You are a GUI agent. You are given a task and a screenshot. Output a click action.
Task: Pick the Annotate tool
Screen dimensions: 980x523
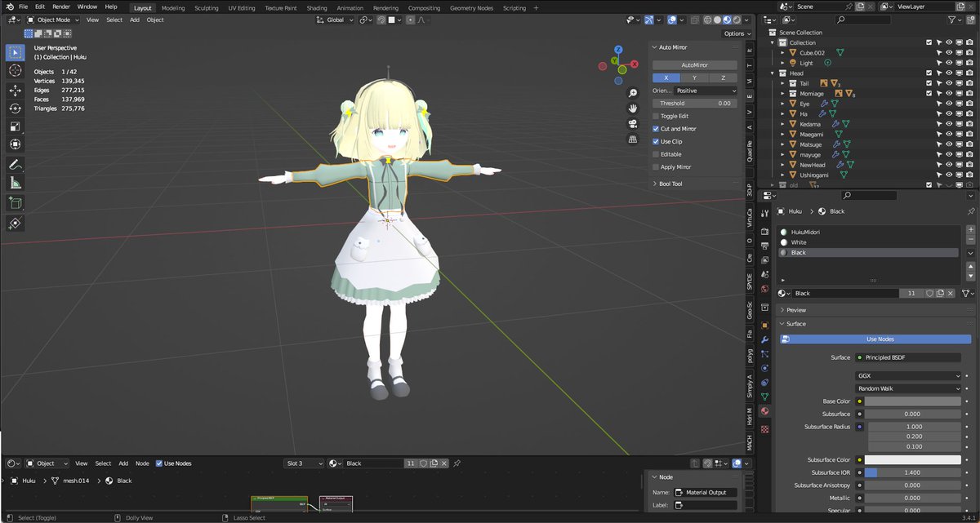click(x=15, y=165)
